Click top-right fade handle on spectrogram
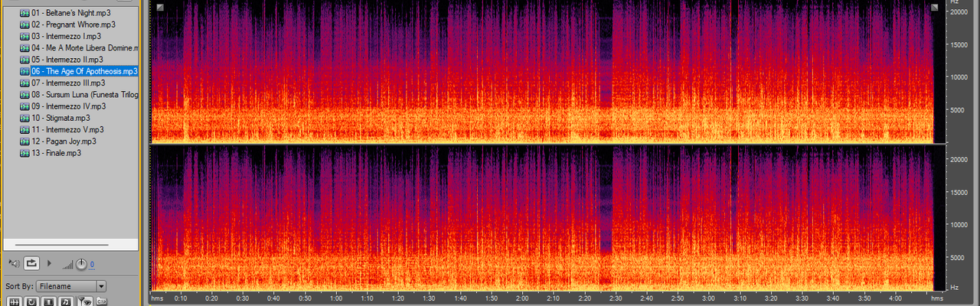The width and height of the screenshot is (980, 306). coord(935,8)
